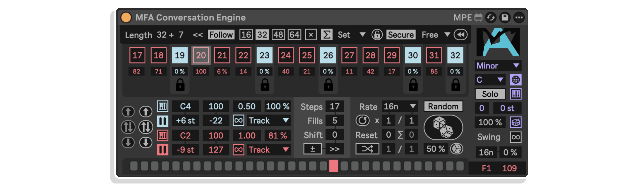Click the right circled up arrow

pyautogui.click(x=146, y=111)
